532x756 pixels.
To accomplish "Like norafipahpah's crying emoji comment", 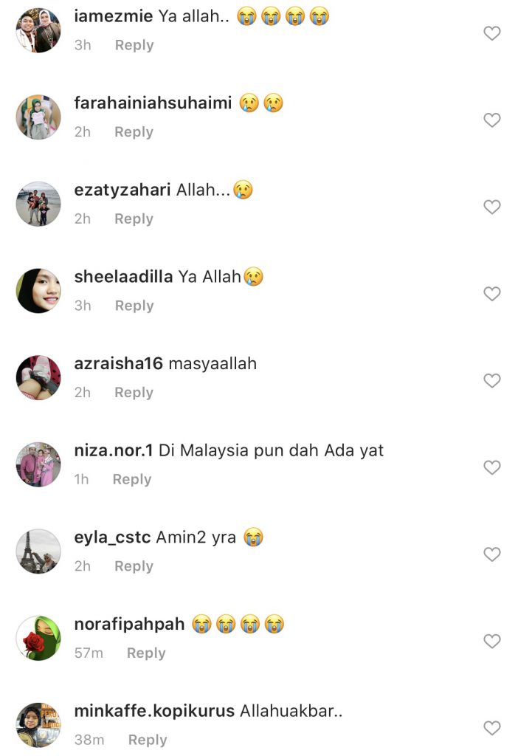I will (492, 641).
